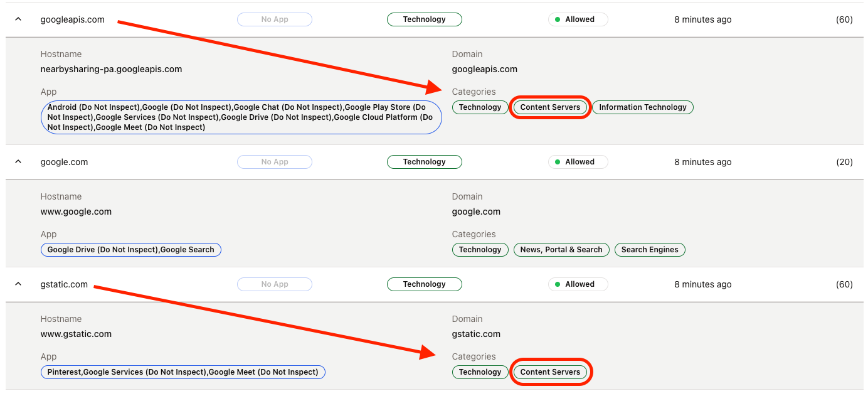Screen dimensions: 868x396
Task: Click "8 minutes ago" in google.com row
Action: (703, 162)
